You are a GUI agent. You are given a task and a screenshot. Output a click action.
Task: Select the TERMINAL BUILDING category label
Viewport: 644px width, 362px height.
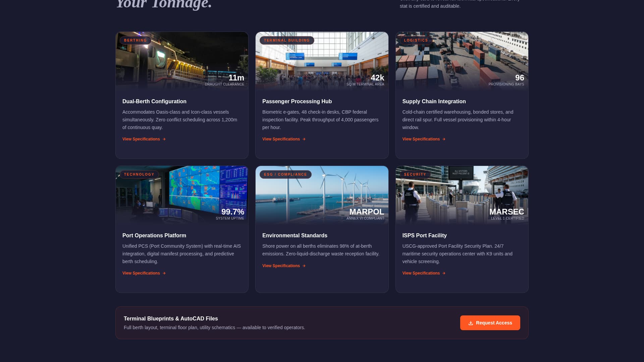click(287, 40)
